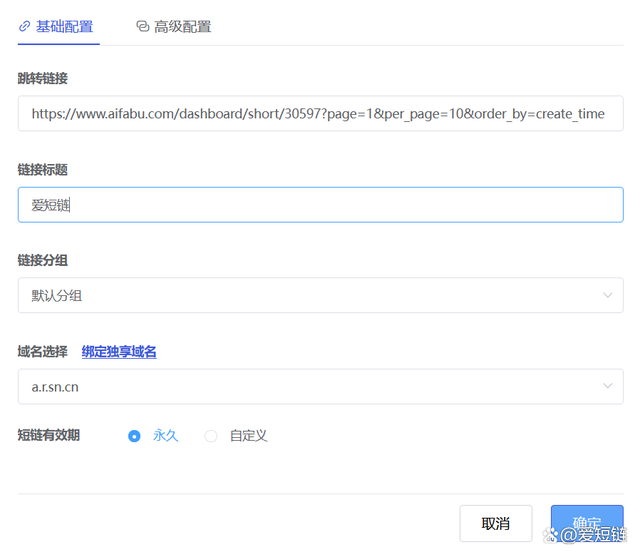Select the 永久 validity radio button
The height and width of the screenshot is (557, 640).
click(x=134, y=436)
